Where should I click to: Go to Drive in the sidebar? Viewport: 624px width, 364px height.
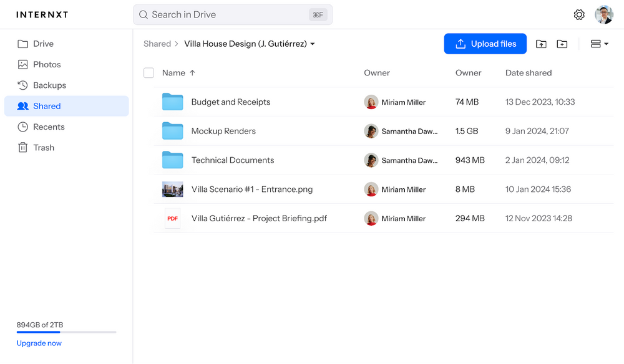pos(67,44)
